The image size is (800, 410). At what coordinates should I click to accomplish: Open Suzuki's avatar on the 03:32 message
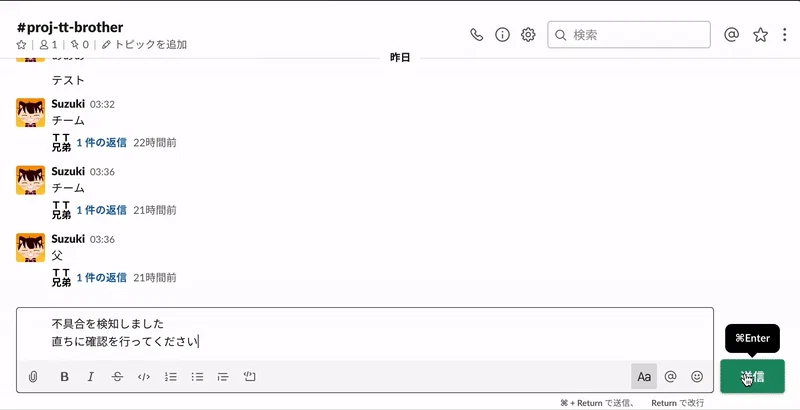coord(31,112)
